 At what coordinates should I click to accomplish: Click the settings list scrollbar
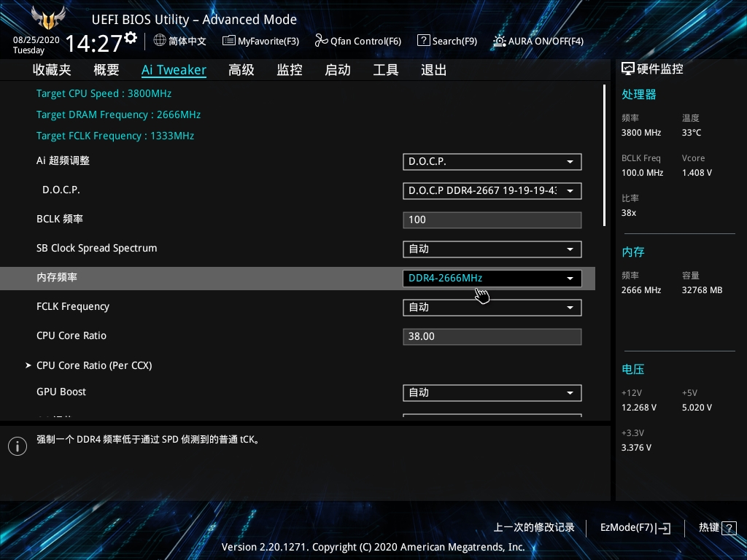click(604, 155)
